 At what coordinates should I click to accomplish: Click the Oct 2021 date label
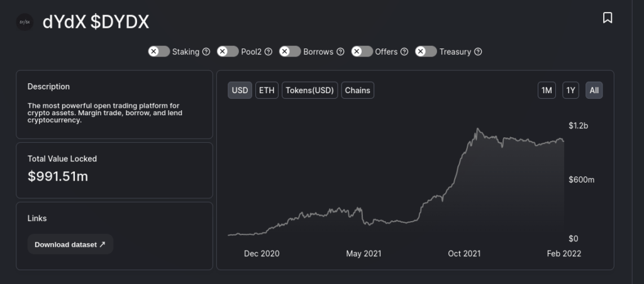pyautogui.click(x=464, y=254)
